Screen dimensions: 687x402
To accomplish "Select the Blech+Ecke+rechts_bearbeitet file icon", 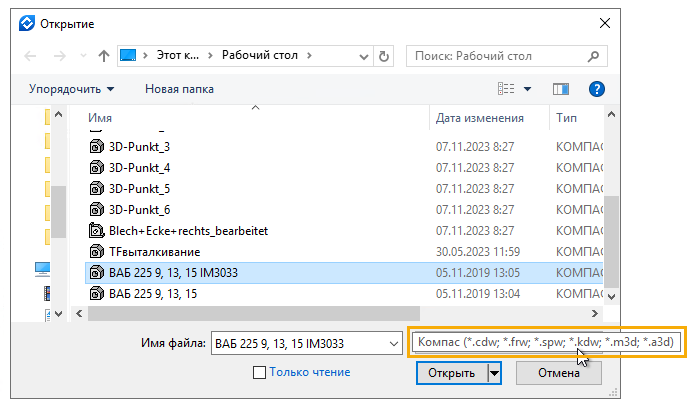I will tap(97, 230).
